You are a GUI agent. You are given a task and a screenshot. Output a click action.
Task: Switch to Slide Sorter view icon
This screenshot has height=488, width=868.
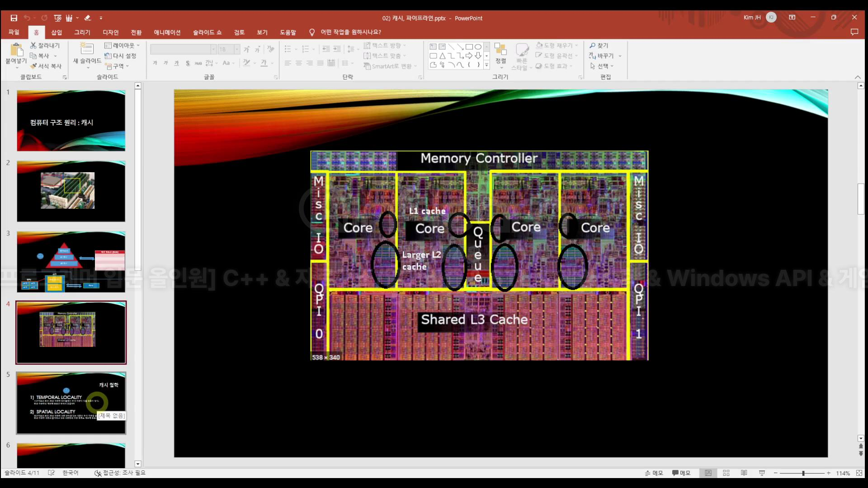[726, 473]
